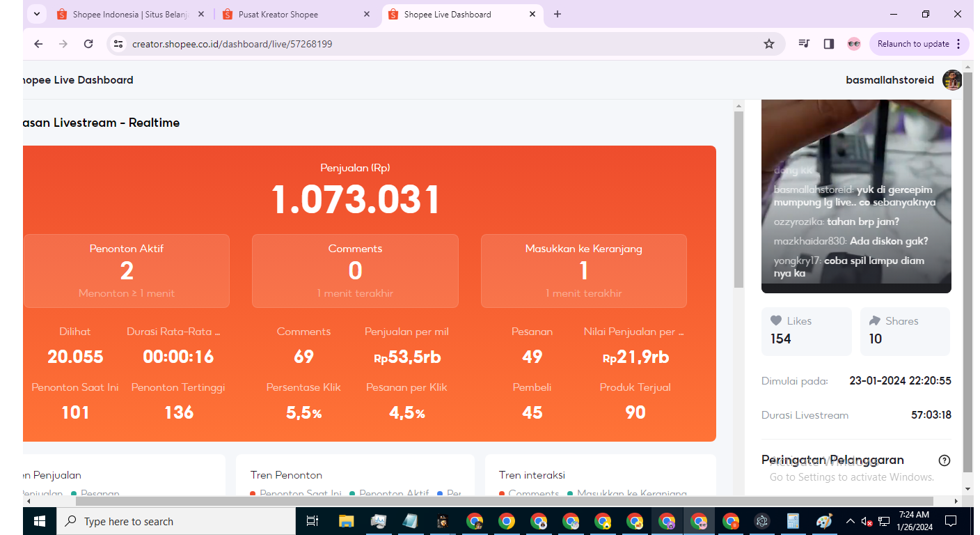
Task: Launch Calculator from the taskbar
Action: click(x=793, y=520)
